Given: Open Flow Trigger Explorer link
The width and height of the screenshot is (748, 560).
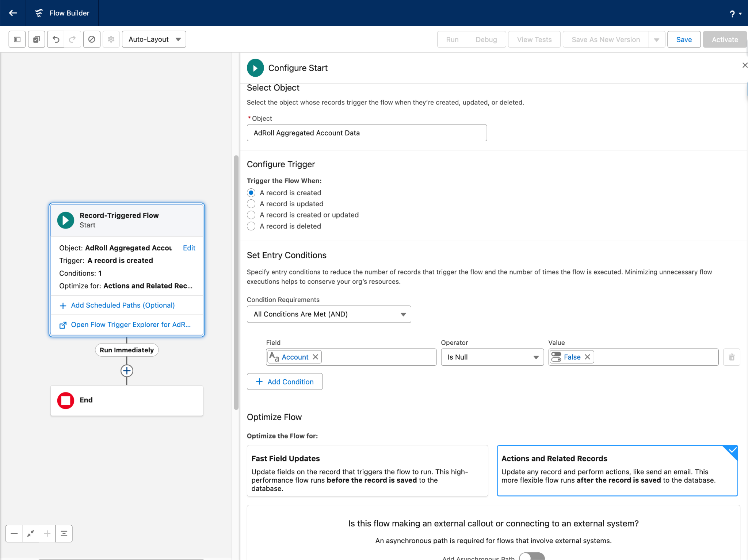Looking at the screenshot, I should [131, 325].
